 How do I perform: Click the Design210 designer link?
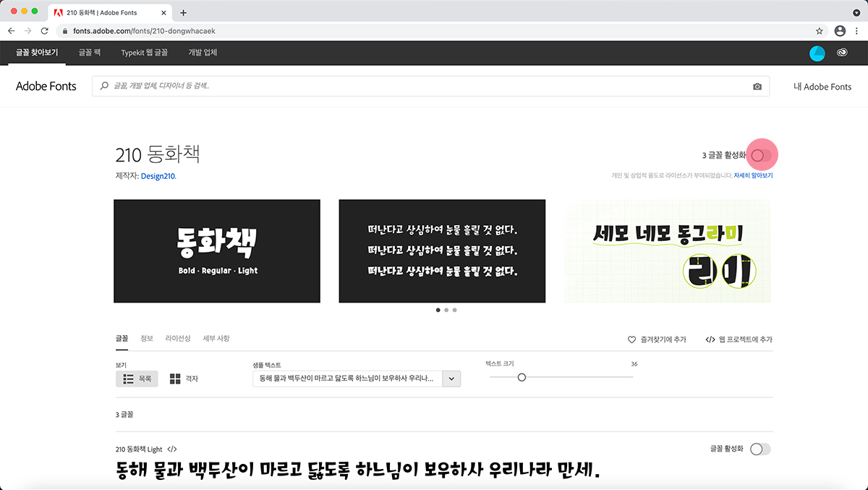[158, 176]
